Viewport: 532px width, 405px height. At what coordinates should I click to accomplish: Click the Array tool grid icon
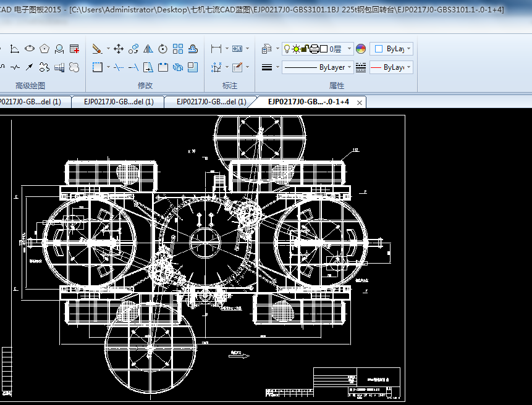coord(178,49)
